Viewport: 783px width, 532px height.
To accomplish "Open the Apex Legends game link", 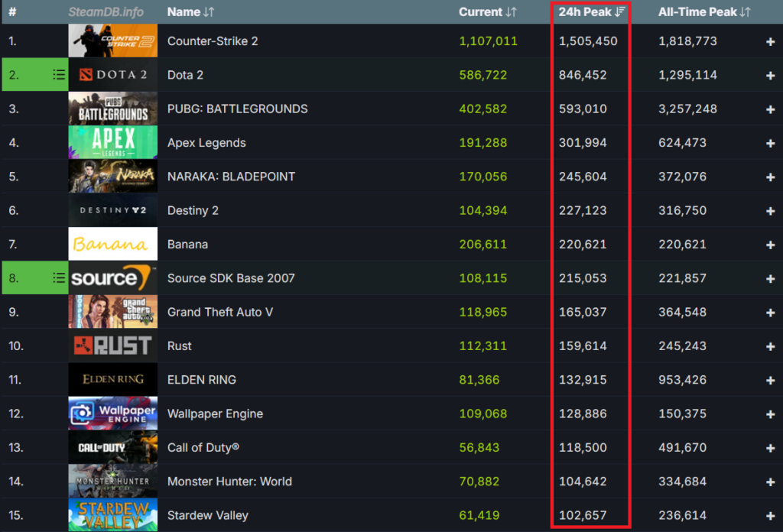I will pyautogui.click(x=206, y=143).
